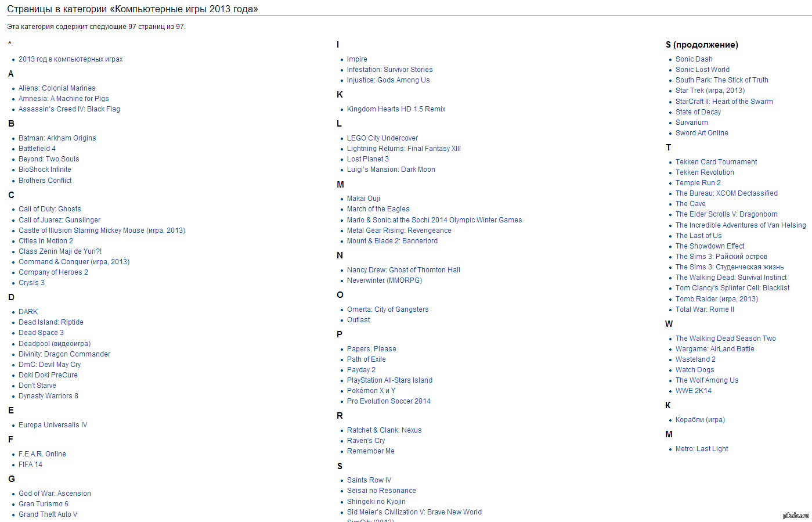Open the Battlefield 4 link

click(37, 149)
